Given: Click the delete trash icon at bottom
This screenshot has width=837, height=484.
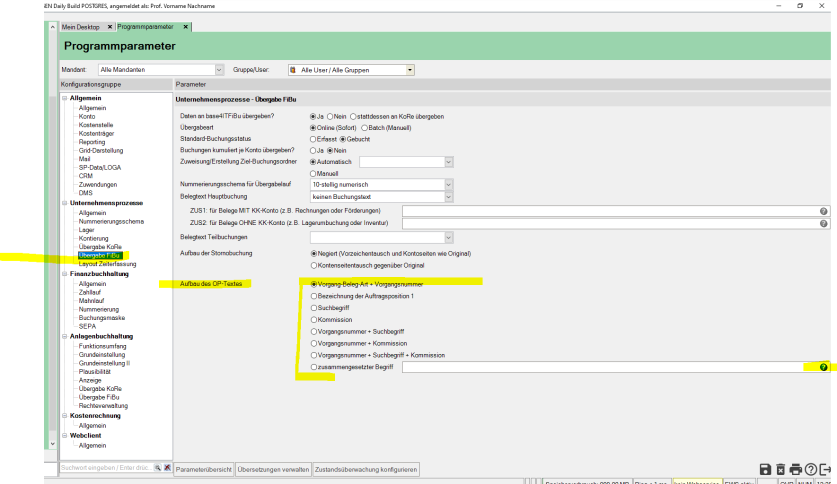Looking at the screenshot, I should click(x=780, y=469).
